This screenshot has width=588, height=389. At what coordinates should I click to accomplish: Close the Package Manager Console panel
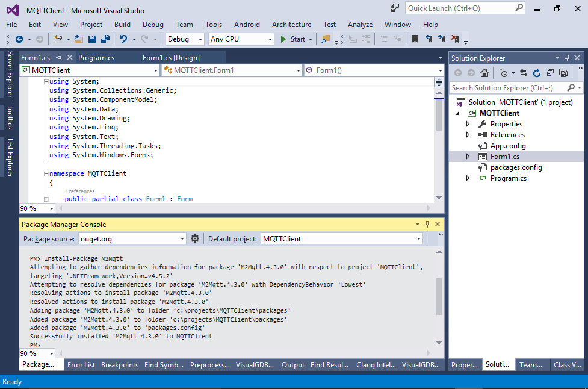coord(438,224)
